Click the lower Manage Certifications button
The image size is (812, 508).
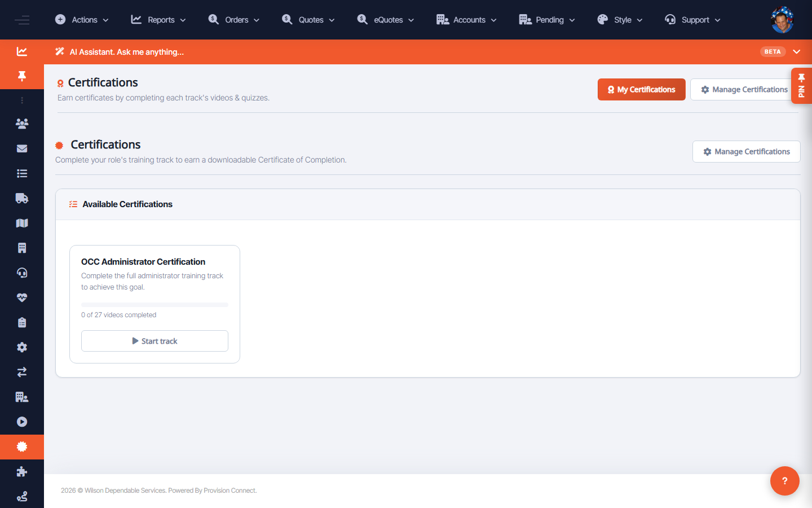[746, 151]
